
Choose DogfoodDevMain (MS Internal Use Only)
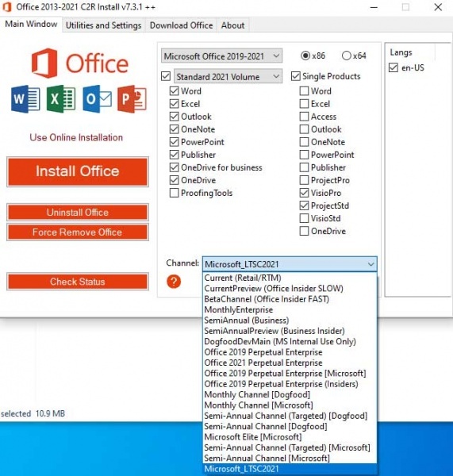coord(290,341)
